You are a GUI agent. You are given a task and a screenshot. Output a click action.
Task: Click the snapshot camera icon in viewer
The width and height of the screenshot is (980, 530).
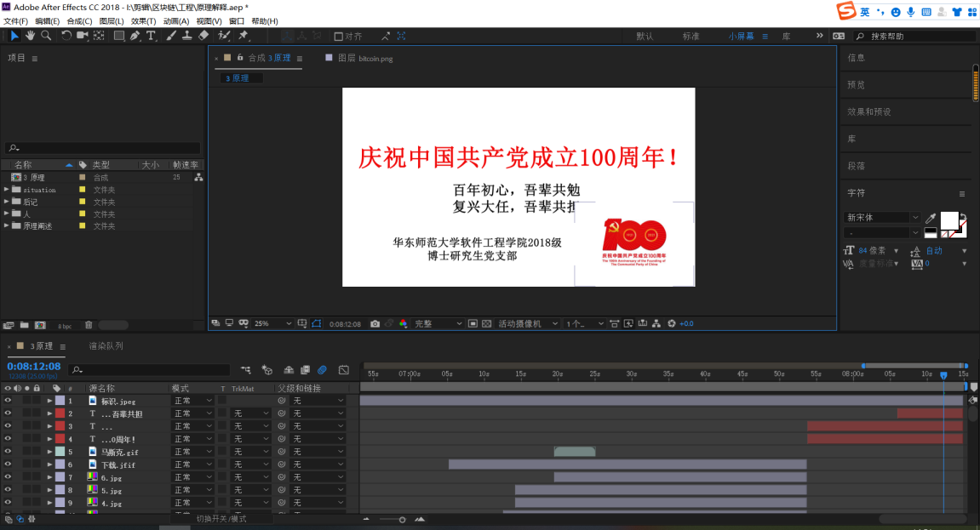(x=375, y=324)
